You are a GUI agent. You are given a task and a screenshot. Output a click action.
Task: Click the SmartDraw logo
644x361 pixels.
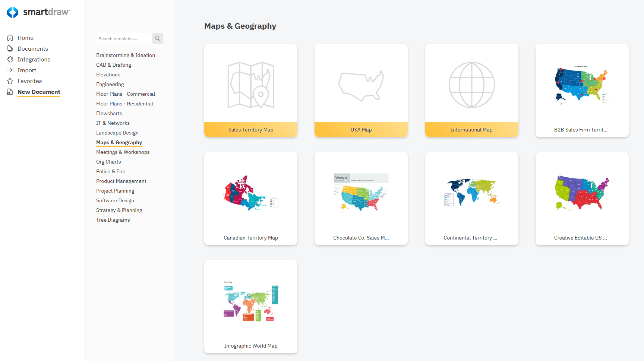click(x=38, y=12)
